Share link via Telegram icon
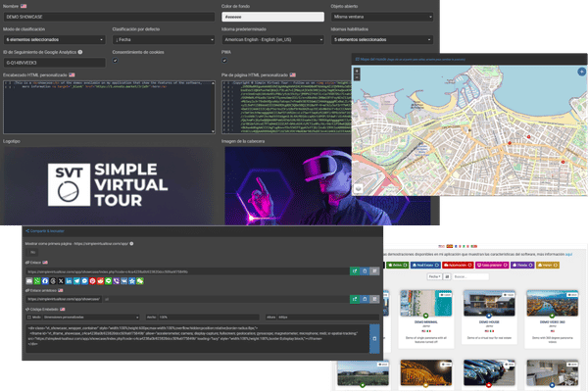 [76, 281]
